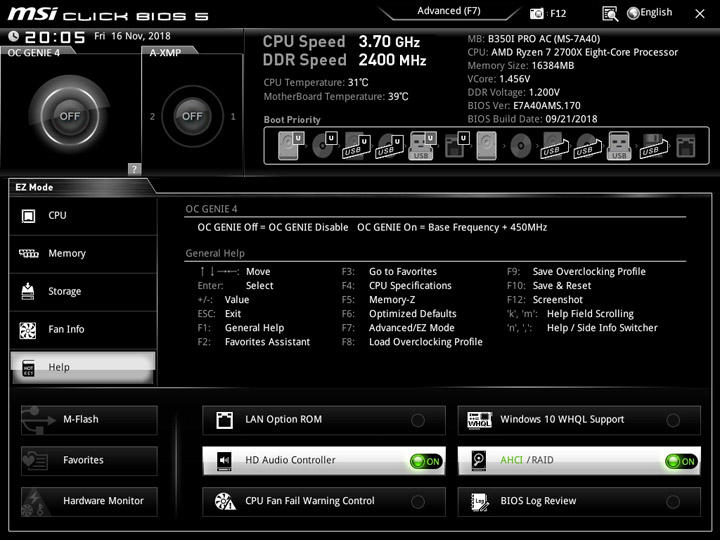Take a screenshot with the F12 camera icon

coord(536,13)
